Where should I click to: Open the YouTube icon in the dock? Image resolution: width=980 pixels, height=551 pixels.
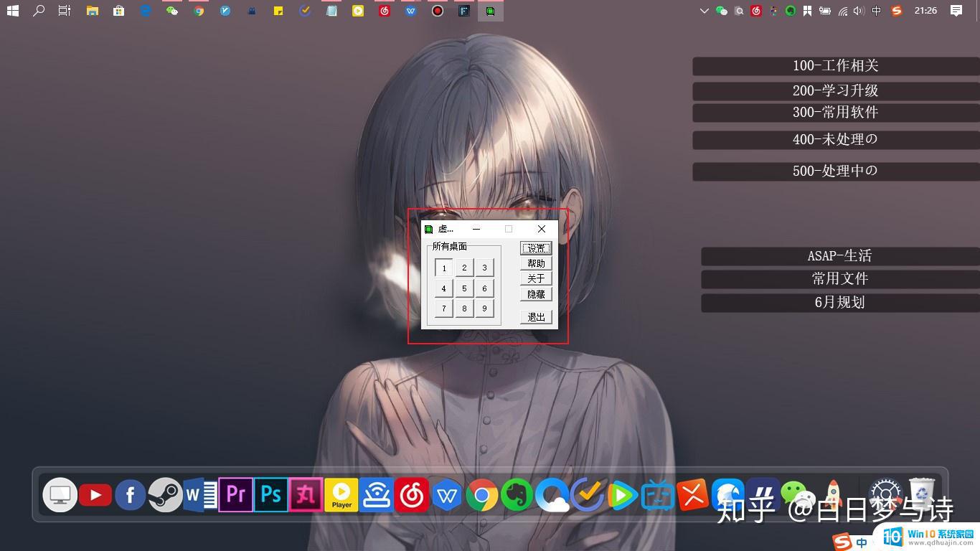95,495
